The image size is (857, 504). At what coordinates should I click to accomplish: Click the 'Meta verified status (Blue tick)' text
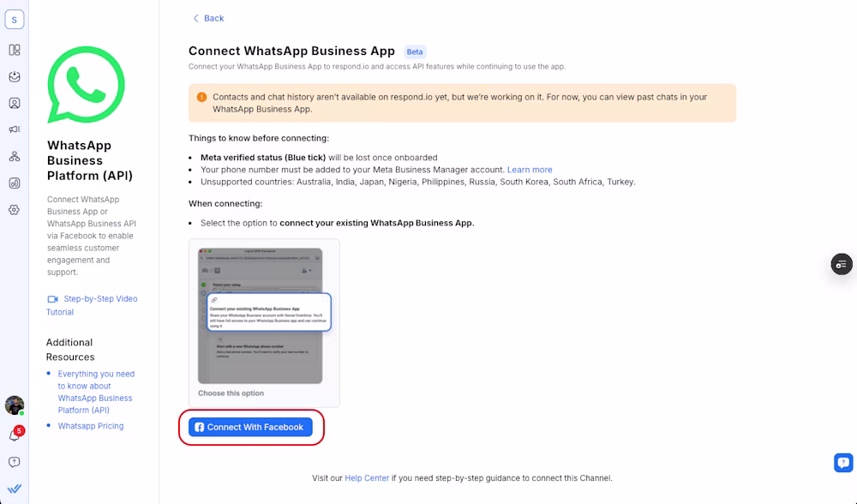pos(263,158)
